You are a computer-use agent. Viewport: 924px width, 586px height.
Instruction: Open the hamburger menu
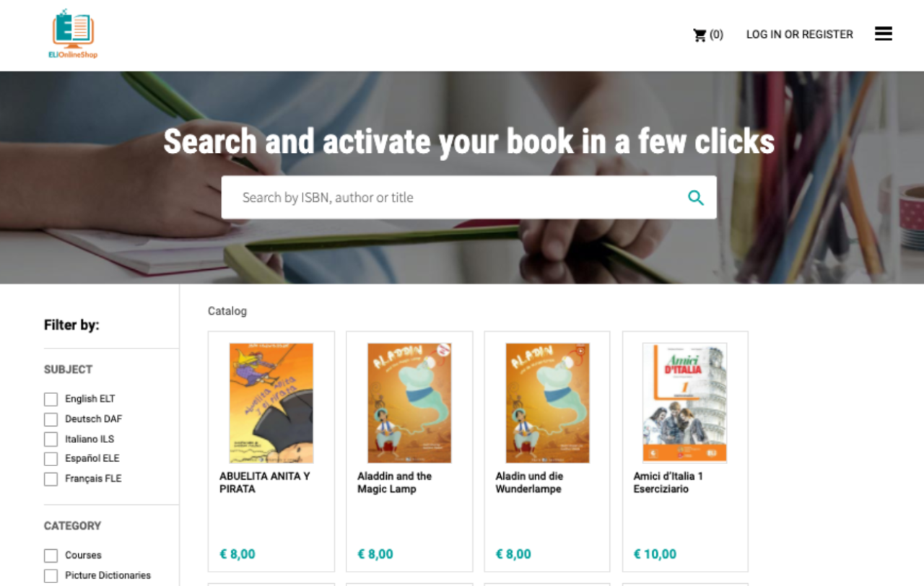pyautogui.click(x=884, y=33)
